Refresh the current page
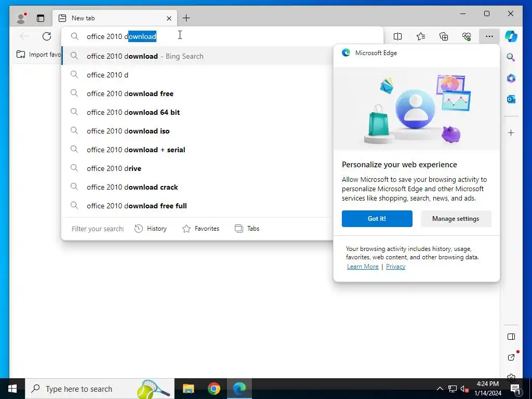This screenshot has width=532, height=399. [x=47, y=36]
